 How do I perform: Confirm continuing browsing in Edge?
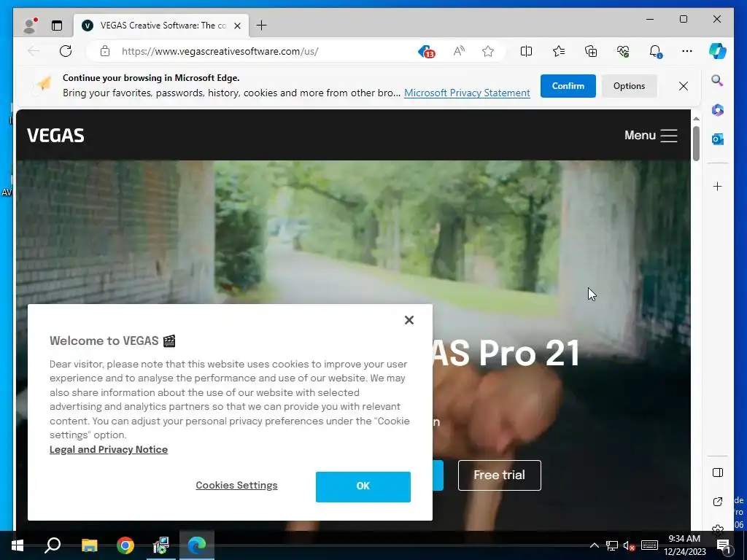pos(568,86)
